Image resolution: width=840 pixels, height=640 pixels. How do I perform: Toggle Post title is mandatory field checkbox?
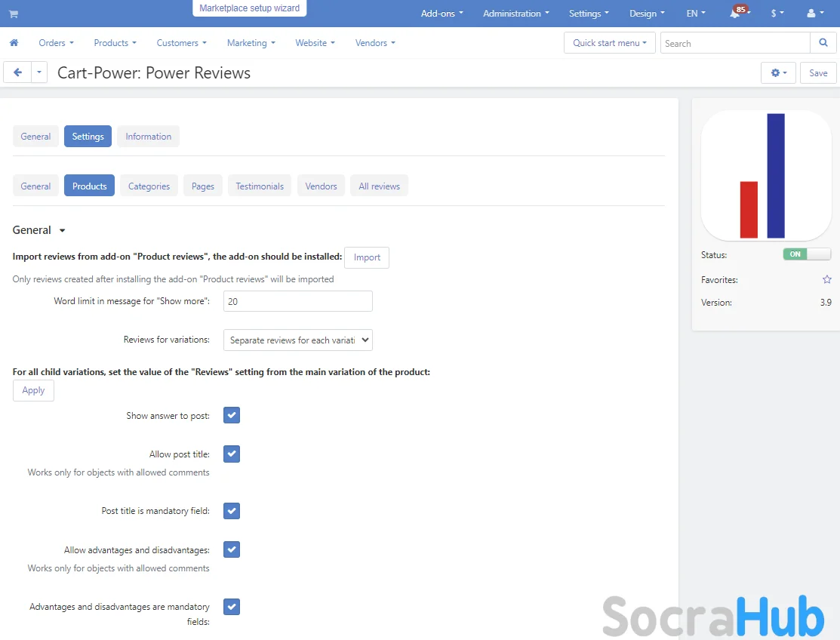click(232, 510)
